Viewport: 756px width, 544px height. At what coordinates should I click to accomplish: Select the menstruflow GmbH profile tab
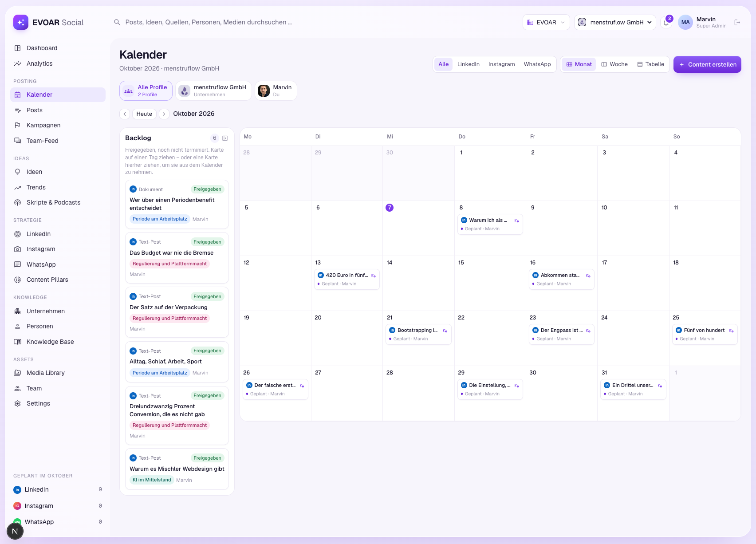(x=214, y=91)
